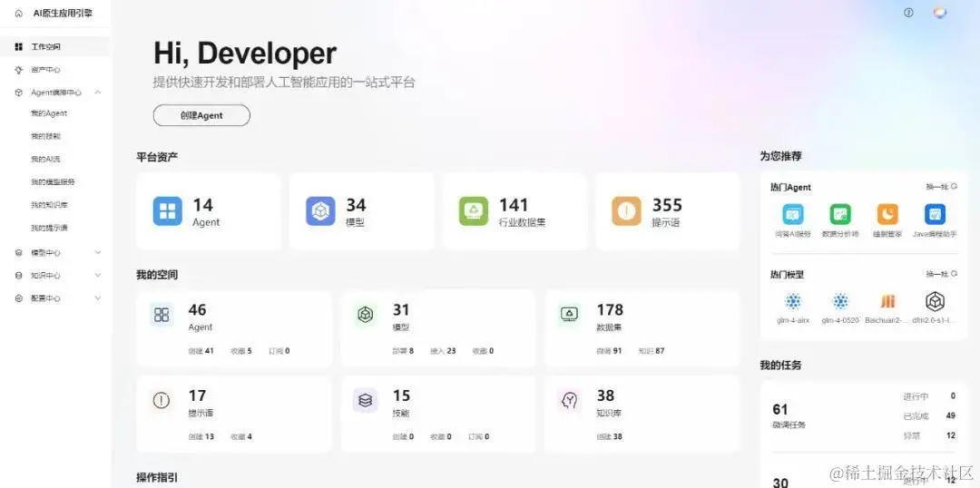Collapse the Agent编排中心 chevron

pos(97,93)
